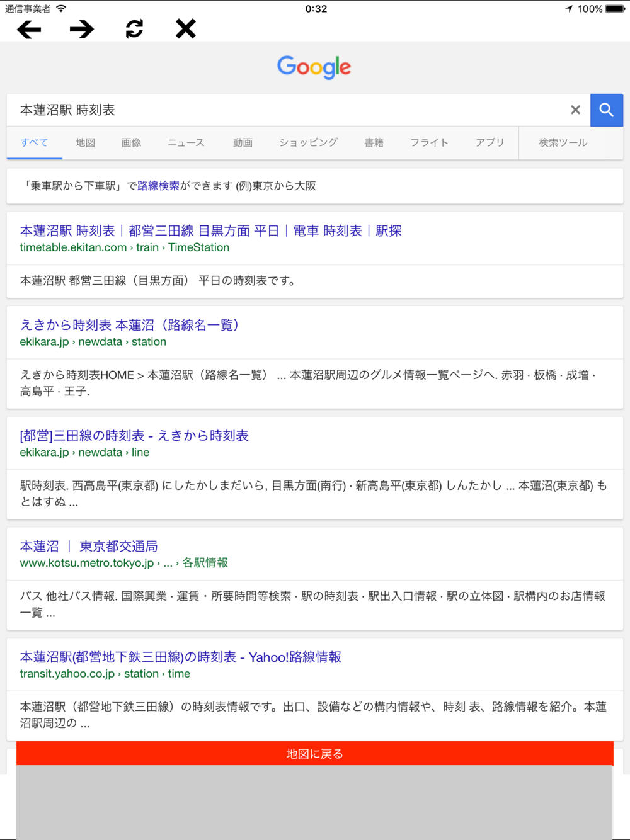Image resolution: width=630 pixels, height=840 pixels.
Task: Switch to the 画像 tab
Action: click(x=131, y=143)
